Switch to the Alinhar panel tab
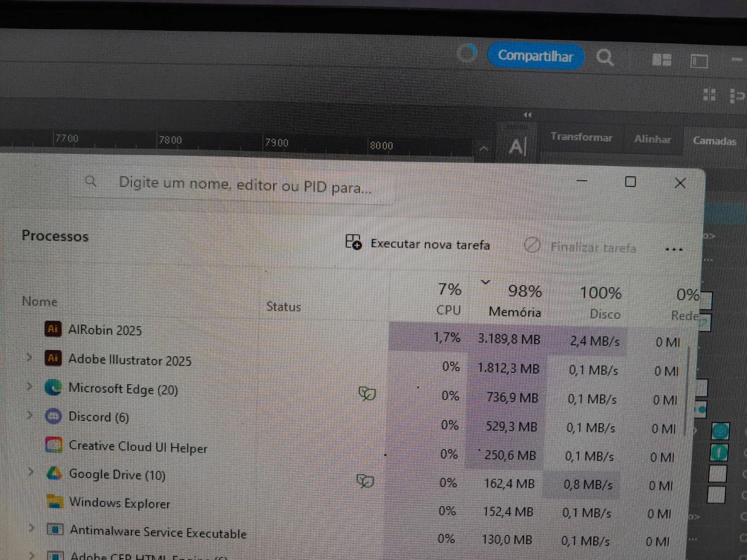Screen dimensions: 747x560 [x=652, y=139]
